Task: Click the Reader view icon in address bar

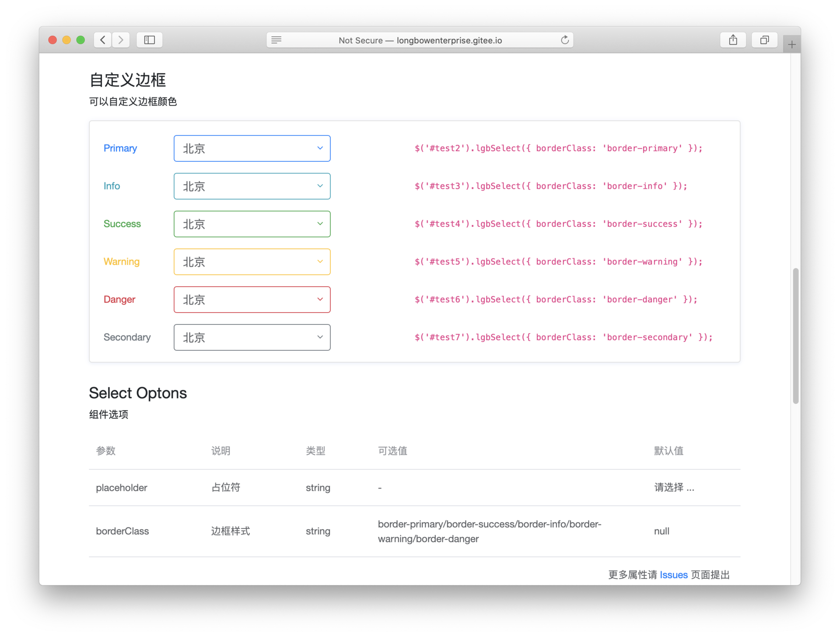Action: (276, 40)
